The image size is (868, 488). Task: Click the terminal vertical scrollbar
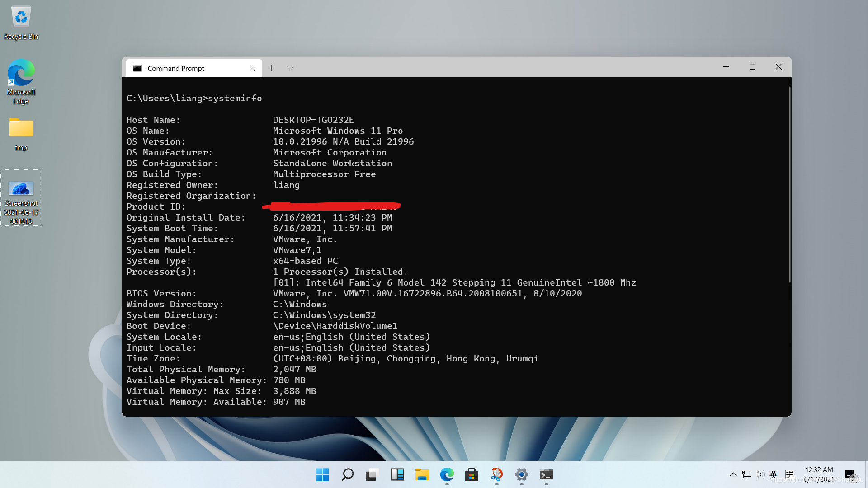click(x=789, y=185)
